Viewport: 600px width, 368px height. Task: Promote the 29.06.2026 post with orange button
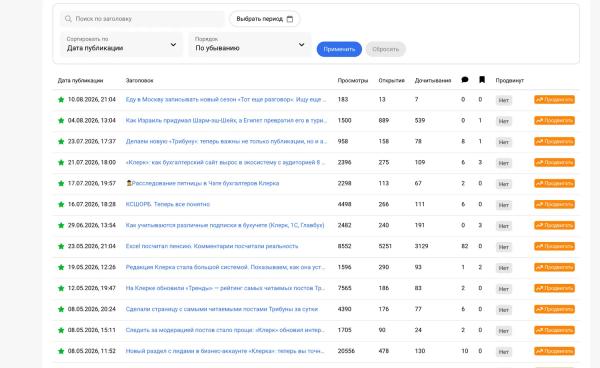[554, 225]
